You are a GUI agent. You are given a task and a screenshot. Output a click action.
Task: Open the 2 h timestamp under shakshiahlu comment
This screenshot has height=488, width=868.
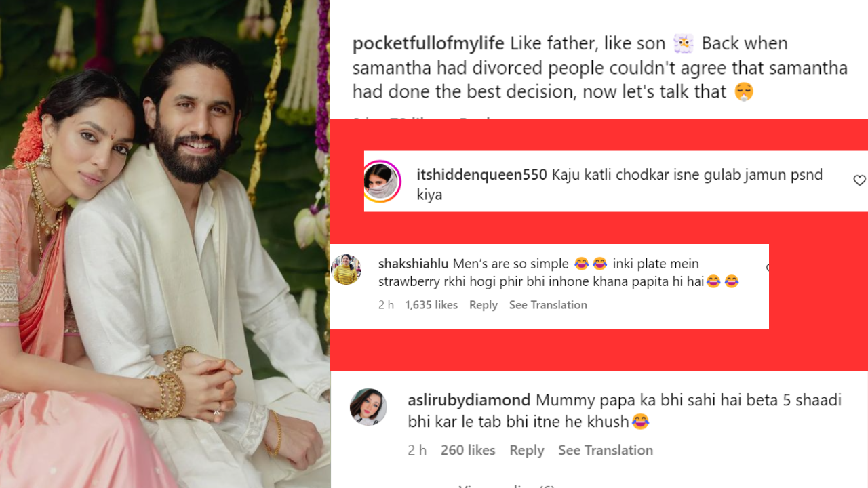click(386, 305)
